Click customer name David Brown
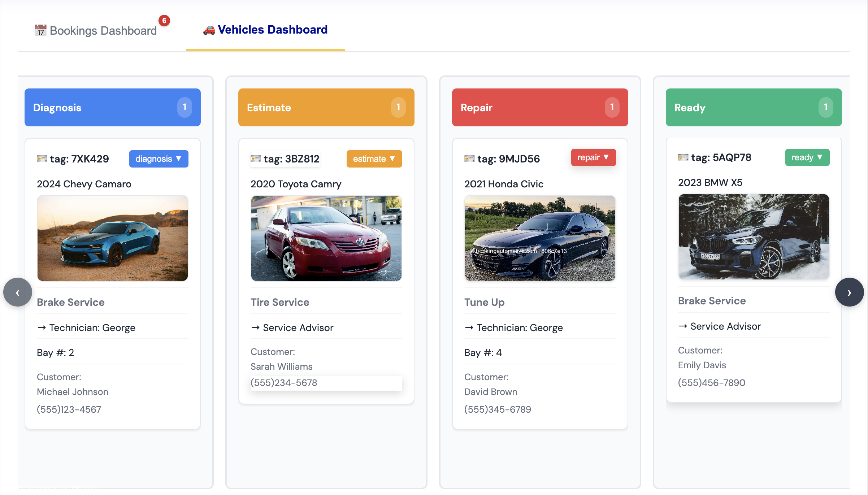This screenshot has height=495, width=868. click(x=491, y=392)
